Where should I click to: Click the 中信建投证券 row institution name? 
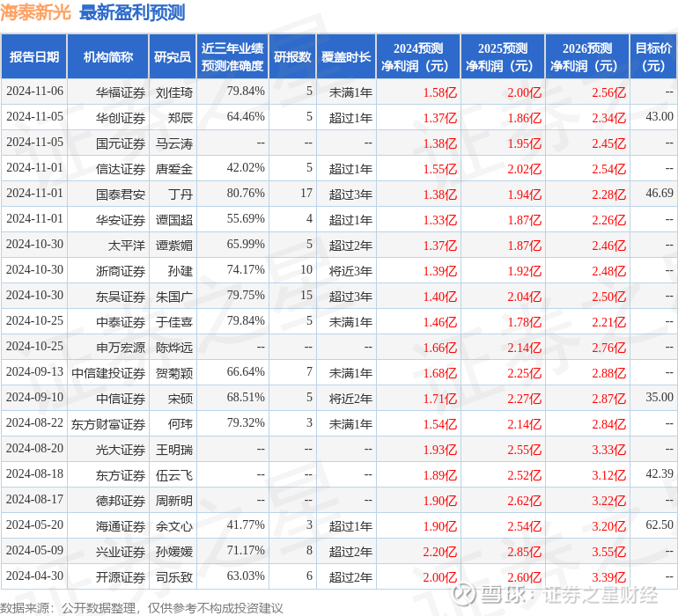tap(108, 373)
